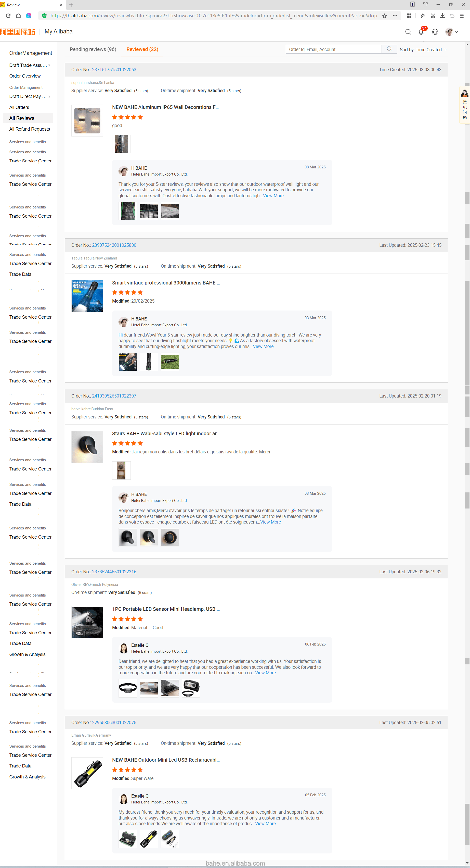
Task: Click the H BAHE avatar on the 08 Mar 2025 reply
Action: click(x=124, y=171)
